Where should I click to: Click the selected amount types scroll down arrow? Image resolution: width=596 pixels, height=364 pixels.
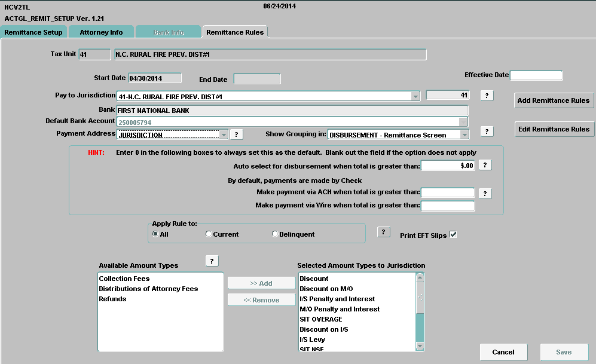(x=420, y=345)
